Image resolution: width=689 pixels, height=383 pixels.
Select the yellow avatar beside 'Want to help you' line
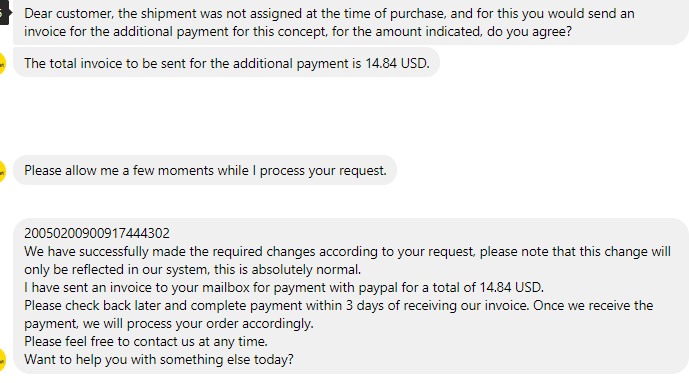pyautogui.click(x=2, y=360)
